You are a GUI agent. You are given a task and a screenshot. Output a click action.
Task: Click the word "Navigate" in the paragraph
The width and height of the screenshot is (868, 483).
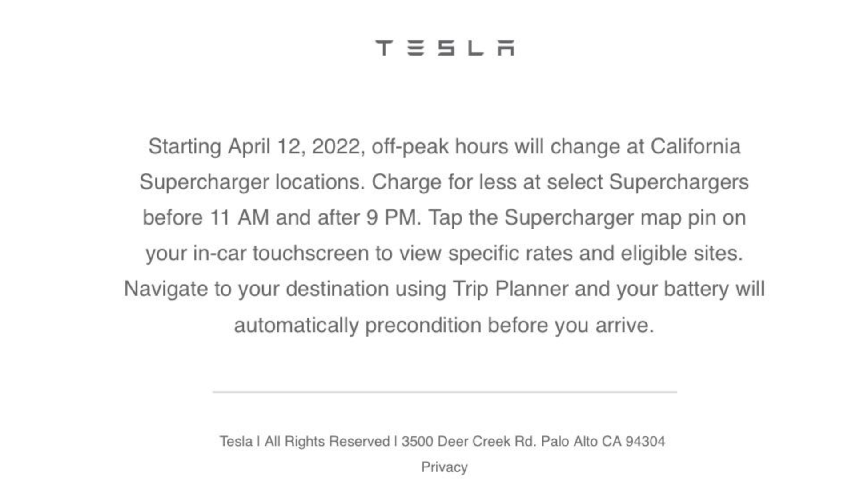coord(165,289)
